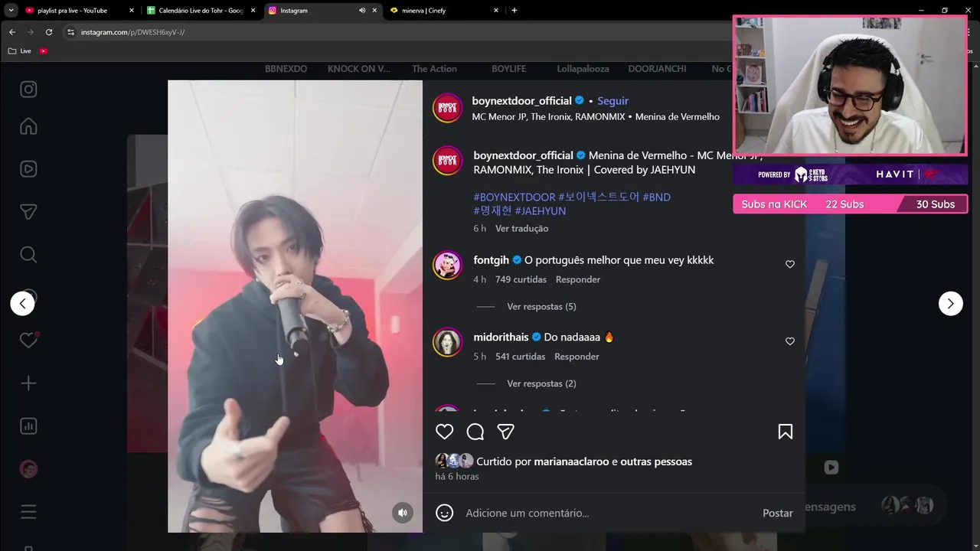This screenshot has width=980, height=551.
Task: Mute the video with the speaker button
Action: pyautogui.click(x=403, y=513)
